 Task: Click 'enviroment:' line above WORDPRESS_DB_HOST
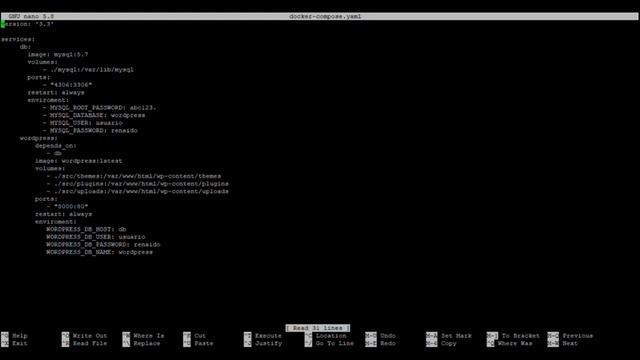56,222
